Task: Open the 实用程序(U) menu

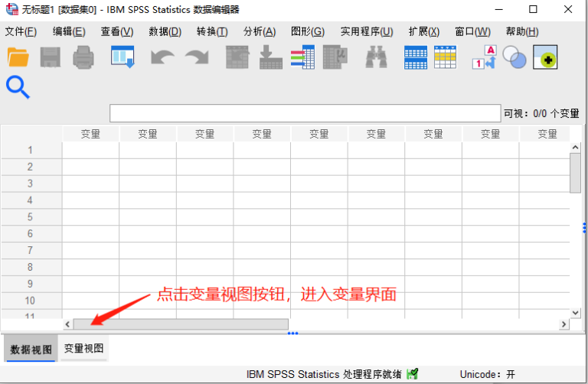Action: pos(367,32)
